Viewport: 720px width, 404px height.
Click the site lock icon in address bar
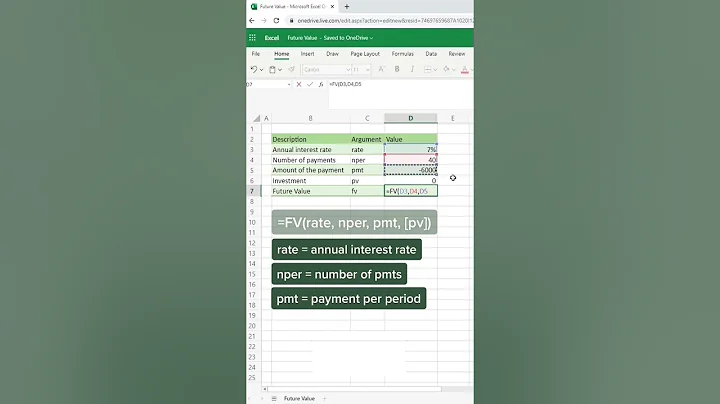291,21
